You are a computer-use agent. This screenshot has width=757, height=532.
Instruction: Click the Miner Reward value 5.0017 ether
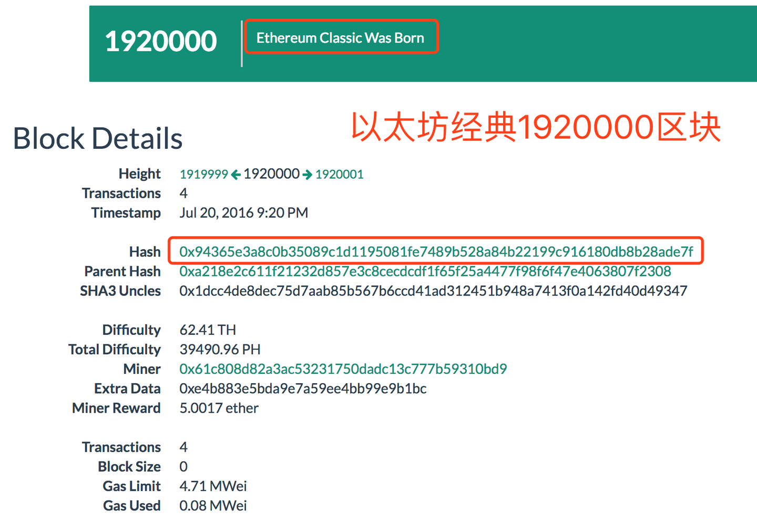[x=219, y=408]
